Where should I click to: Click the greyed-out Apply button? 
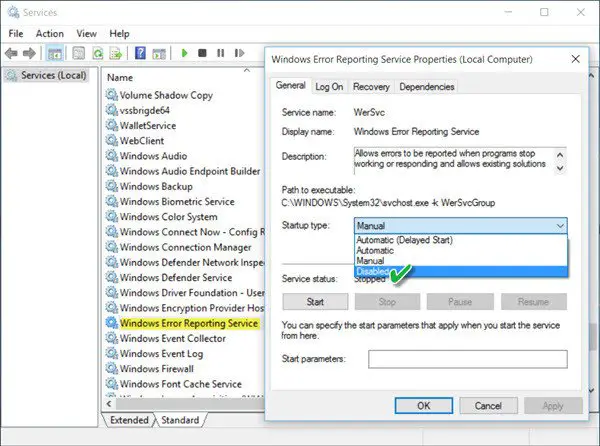(553, 405)
